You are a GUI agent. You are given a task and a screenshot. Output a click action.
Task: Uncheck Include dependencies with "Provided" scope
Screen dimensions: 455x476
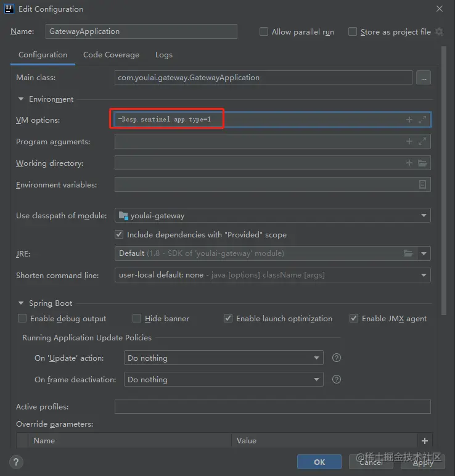(x=119, y=234)
